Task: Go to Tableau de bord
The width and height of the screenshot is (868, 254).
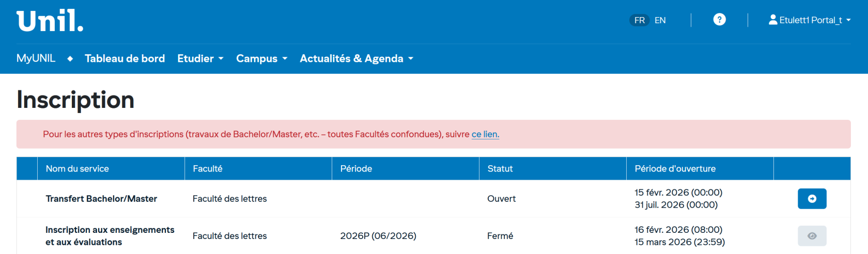Action: (x=125, y=59)
